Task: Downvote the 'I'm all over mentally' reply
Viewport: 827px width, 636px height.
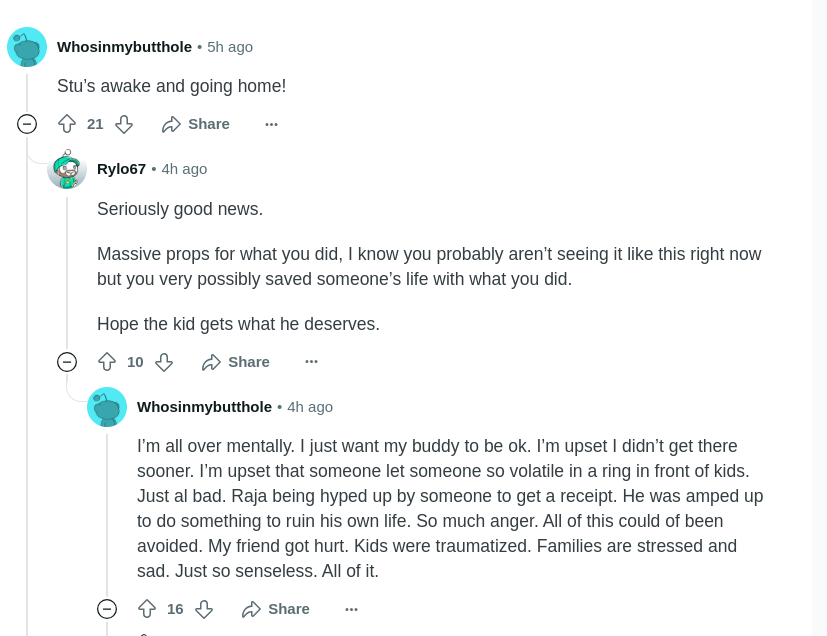Action: point(204,609)
